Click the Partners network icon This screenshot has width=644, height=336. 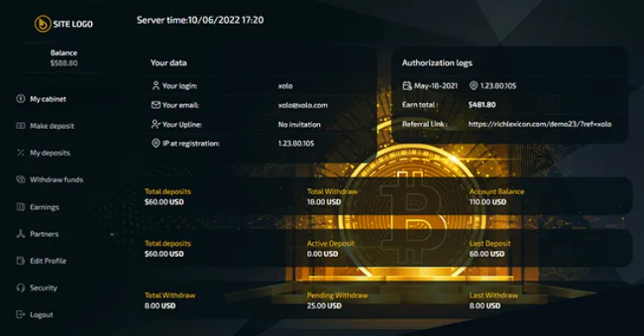[21, 234]
